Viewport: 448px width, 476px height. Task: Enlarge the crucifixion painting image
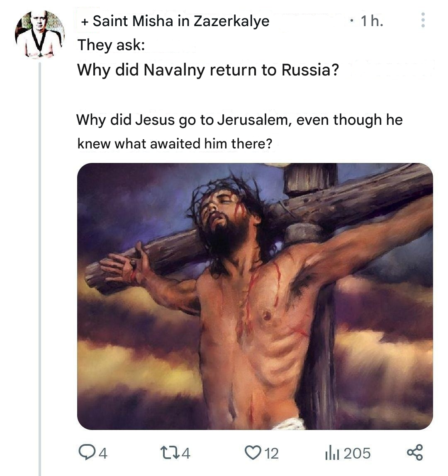(x=255, y=296)
